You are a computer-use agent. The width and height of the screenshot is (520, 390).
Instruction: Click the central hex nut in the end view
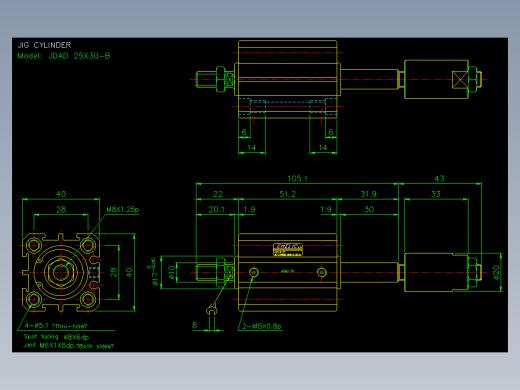(x=61, y=272)
